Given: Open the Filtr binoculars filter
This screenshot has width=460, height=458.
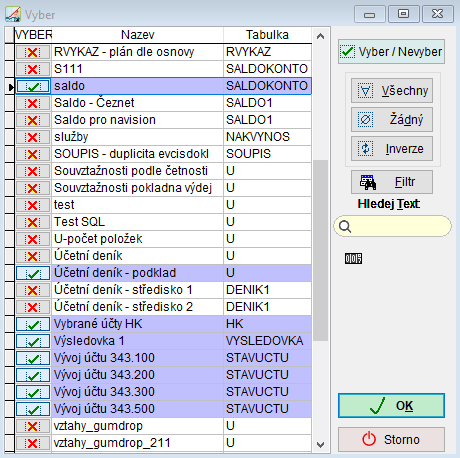Looking at the screenshot, I should coord(392,182).
